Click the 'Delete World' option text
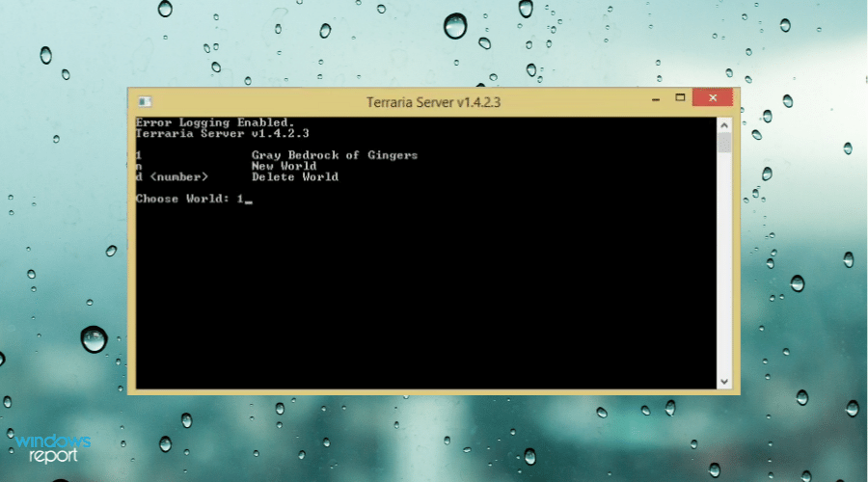 click(x=295, y=177)
